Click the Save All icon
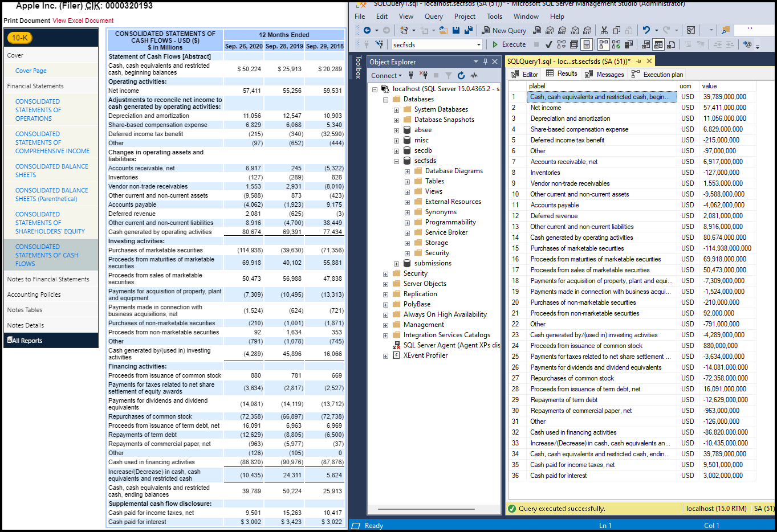Viewport: 777px width, 532px height. [x=469, y=30]
